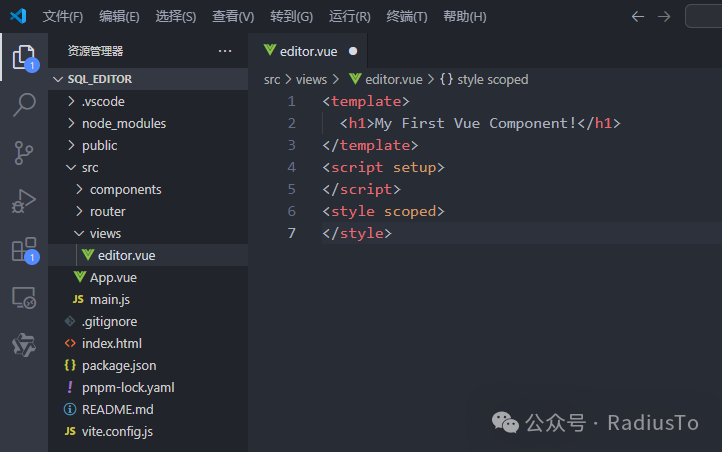Open the Source Control view icon
The width and height of the screenshot is (722, 452).
[23, 153]
